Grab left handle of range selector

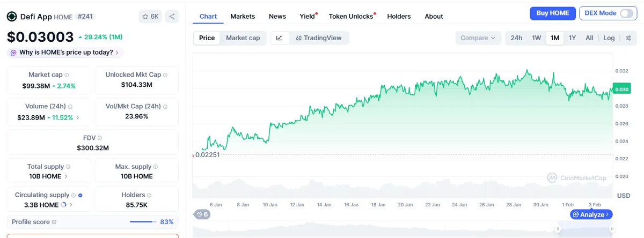(x=558, y=229)
